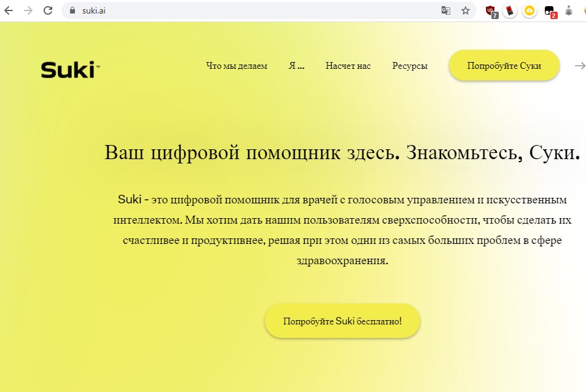Open the Google Translate page icon
Screen dimensions: 586x392
[445, 10]
